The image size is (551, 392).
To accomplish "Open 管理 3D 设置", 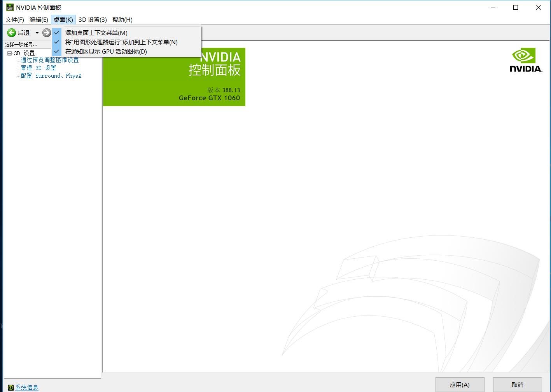I will pos(38,68).
